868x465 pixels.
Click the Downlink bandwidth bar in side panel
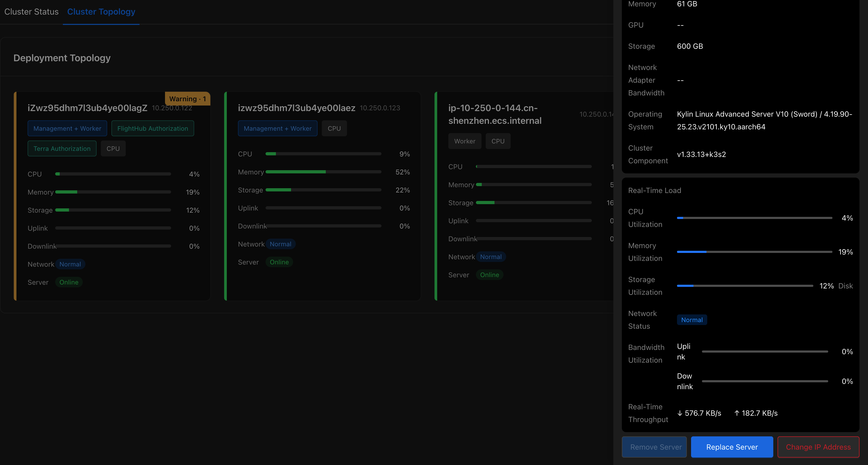765,381
